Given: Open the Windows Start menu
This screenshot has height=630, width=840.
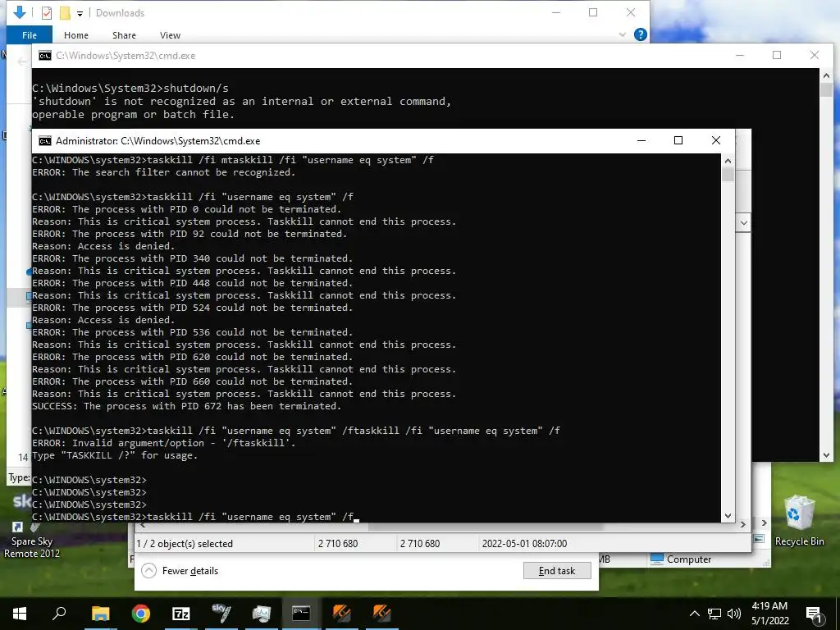Looking at the screenshot, I should [x=20, y=614].
